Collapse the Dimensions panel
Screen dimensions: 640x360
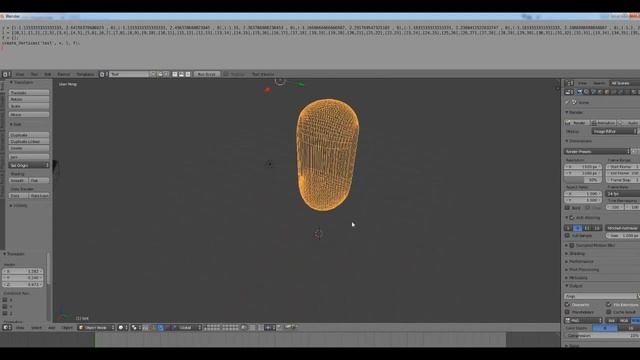click(578, 141)
